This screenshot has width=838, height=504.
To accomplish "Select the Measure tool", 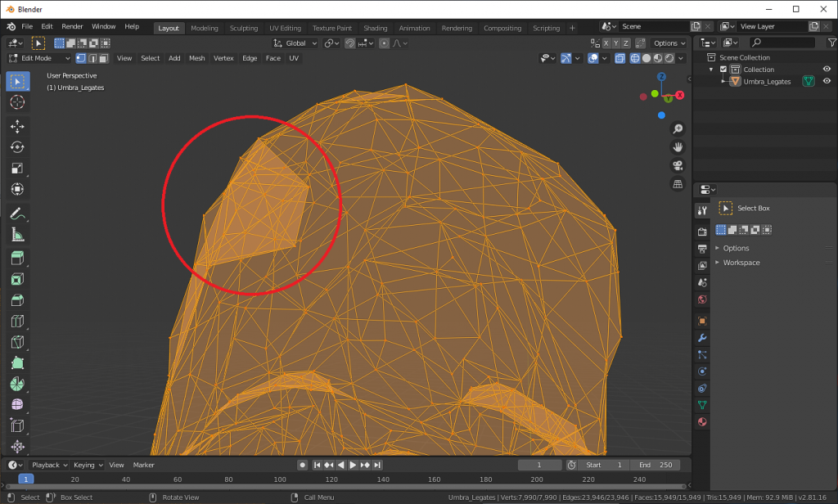I will pyautogui.click(x=17, y=235).
